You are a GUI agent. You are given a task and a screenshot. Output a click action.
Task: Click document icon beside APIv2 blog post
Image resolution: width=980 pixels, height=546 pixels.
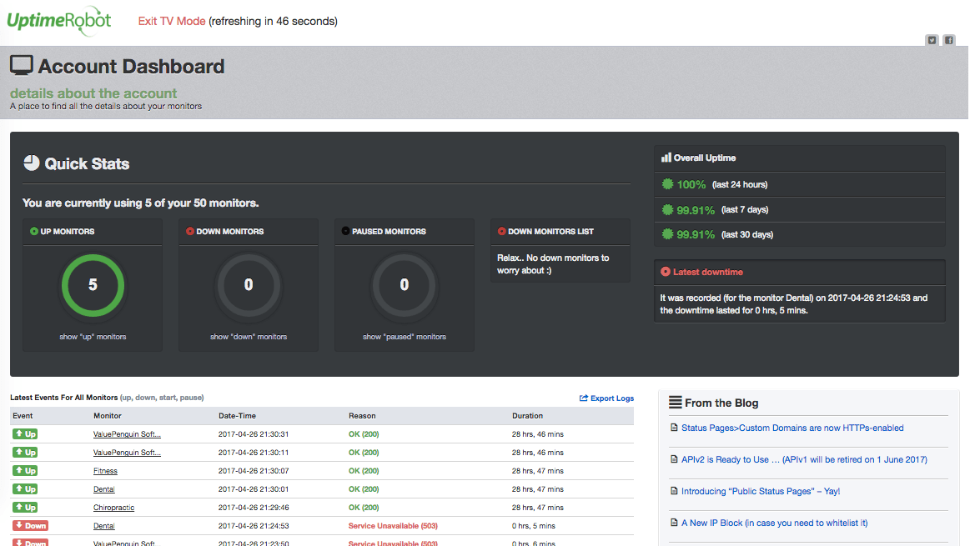674,459
